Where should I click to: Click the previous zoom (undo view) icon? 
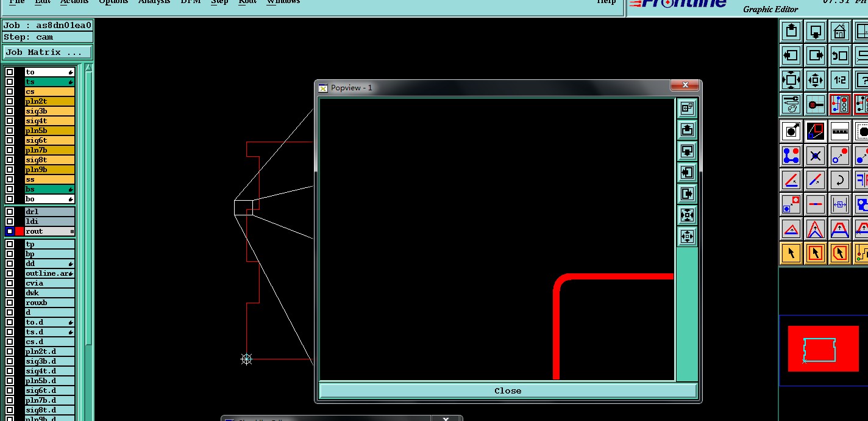coord(840,56)
